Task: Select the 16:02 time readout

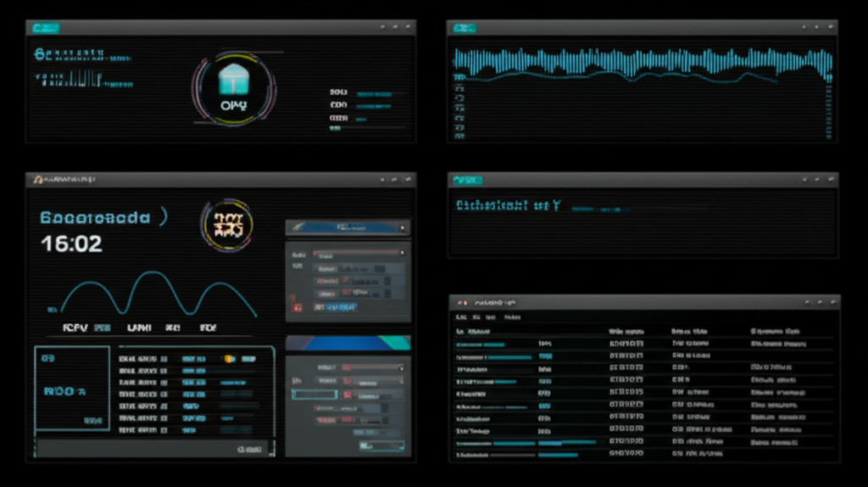Action: (x=71, y=243)
